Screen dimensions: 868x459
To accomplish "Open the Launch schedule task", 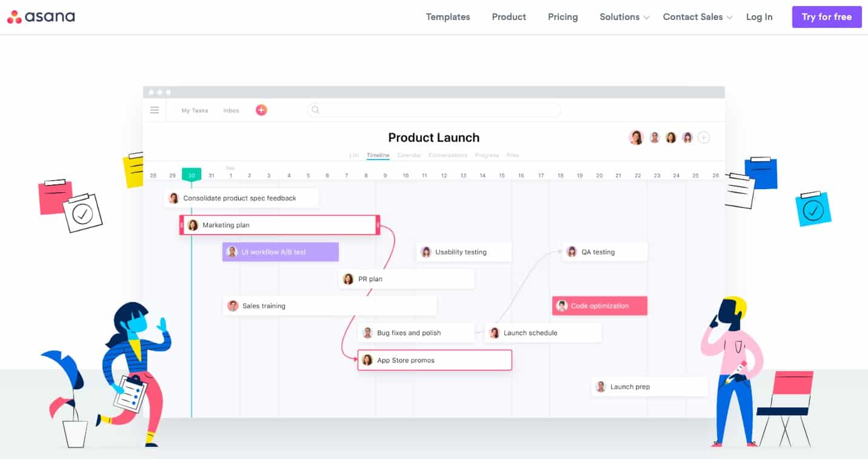I will tap(543, 333).
